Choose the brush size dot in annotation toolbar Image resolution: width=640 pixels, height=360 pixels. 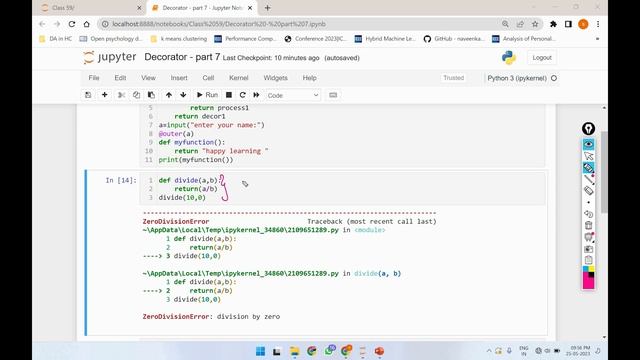[588, 202]
